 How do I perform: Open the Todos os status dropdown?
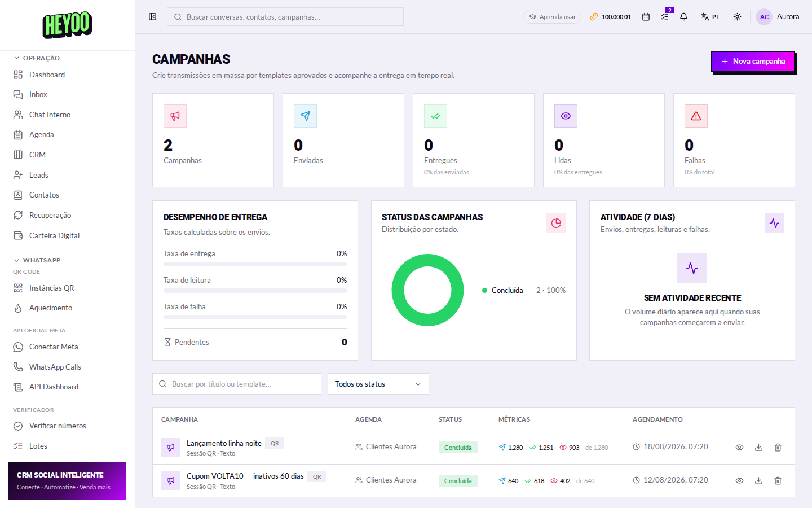[378, 384]
